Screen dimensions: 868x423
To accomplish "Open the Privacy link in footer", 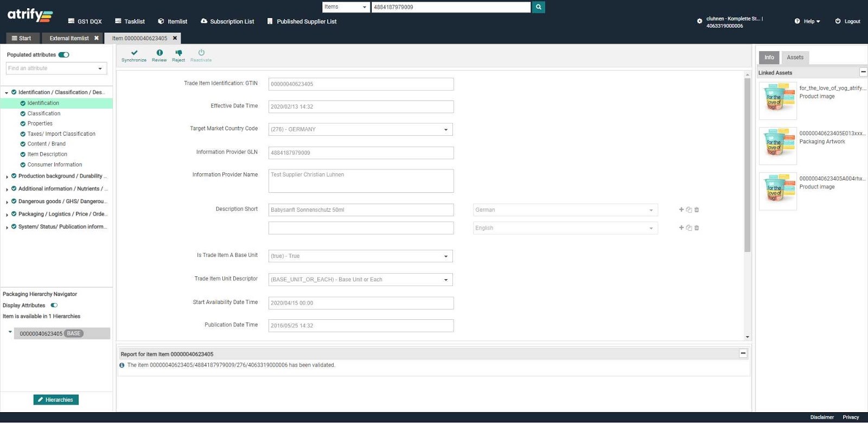I will pos(850,417).
